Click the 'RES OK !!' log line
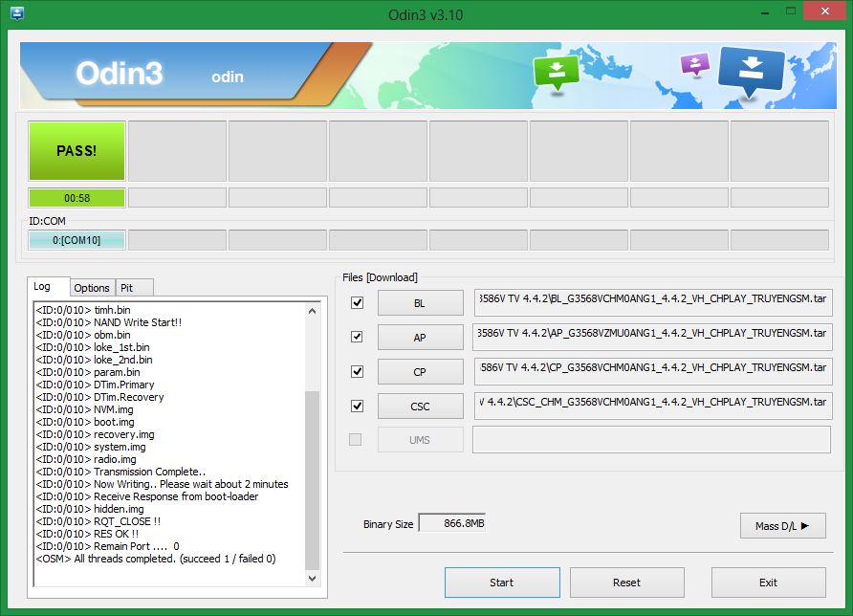 87,534
